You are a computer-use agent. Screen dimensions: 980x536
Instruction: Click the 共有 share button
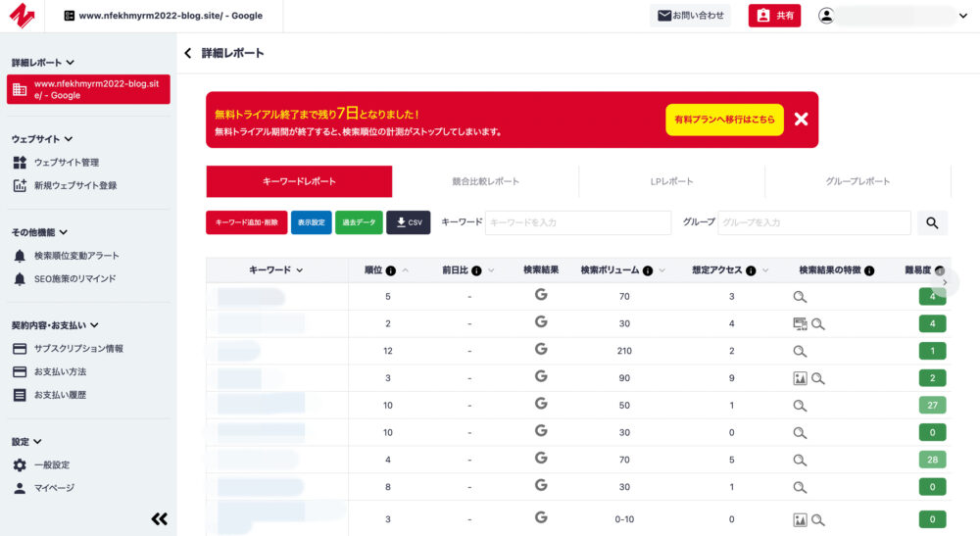pos(774,16)
